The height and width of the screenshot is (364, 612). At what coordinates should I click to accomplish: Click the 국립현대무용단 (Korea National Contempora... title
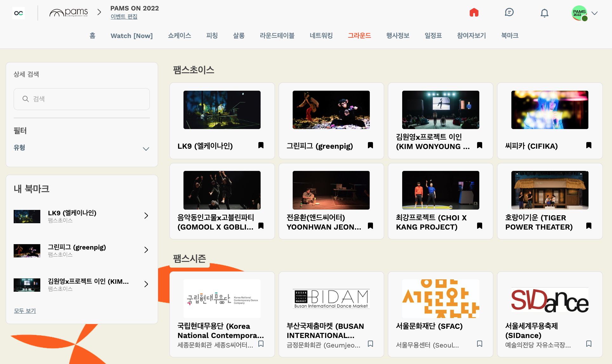[x=221, y=331]
